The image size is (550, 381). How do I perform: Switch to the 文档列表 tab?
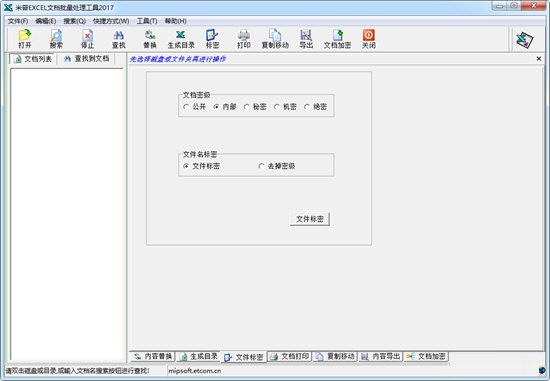click(x=33, y=59)
